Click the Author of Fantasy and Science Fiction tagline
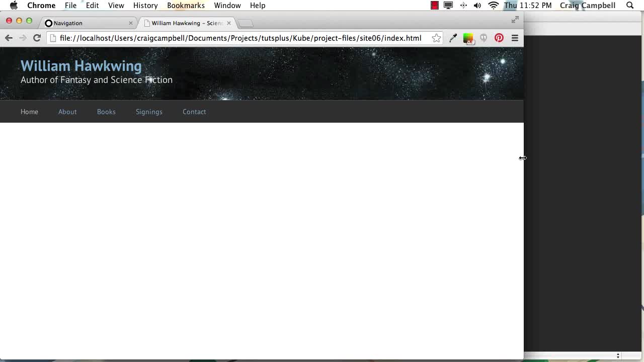644x362 pixels. tap(97, 80)
